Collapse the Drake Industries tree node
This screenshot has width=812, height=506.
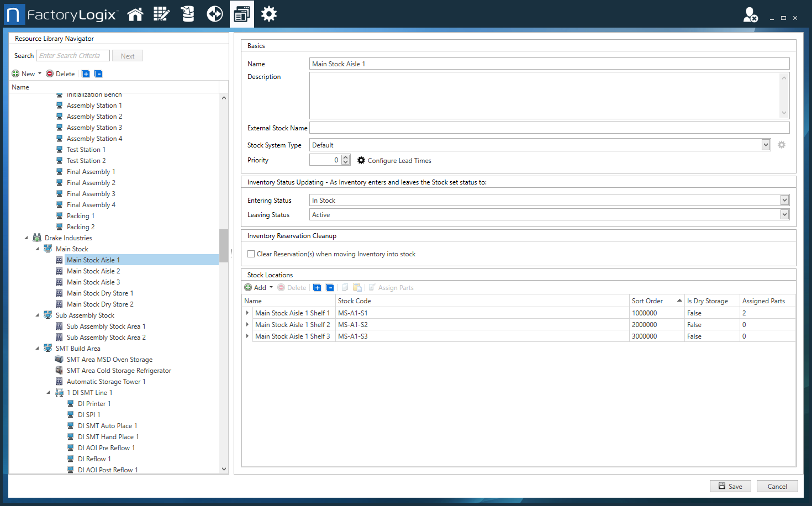click(x=26, y=238)
